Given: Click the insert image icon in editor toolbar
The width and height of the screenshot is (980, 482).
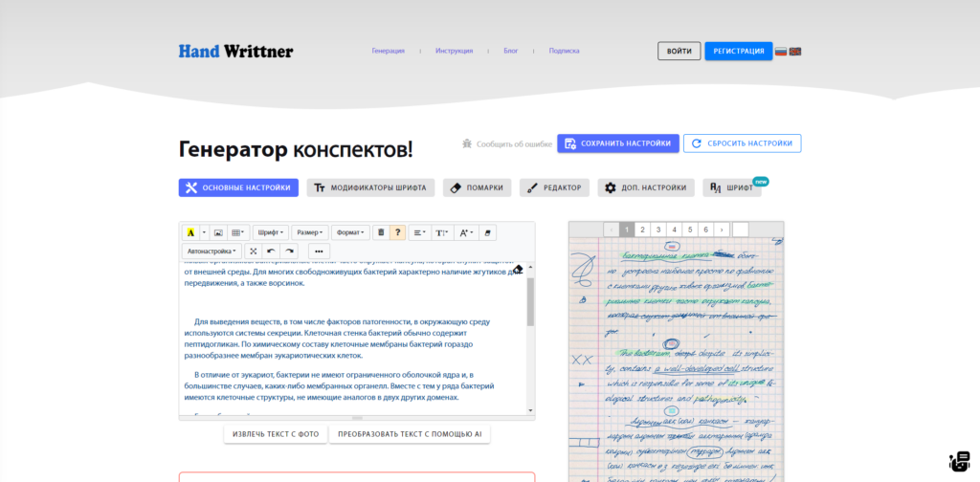Looking at the screenshot, I should tap(218, 232).
